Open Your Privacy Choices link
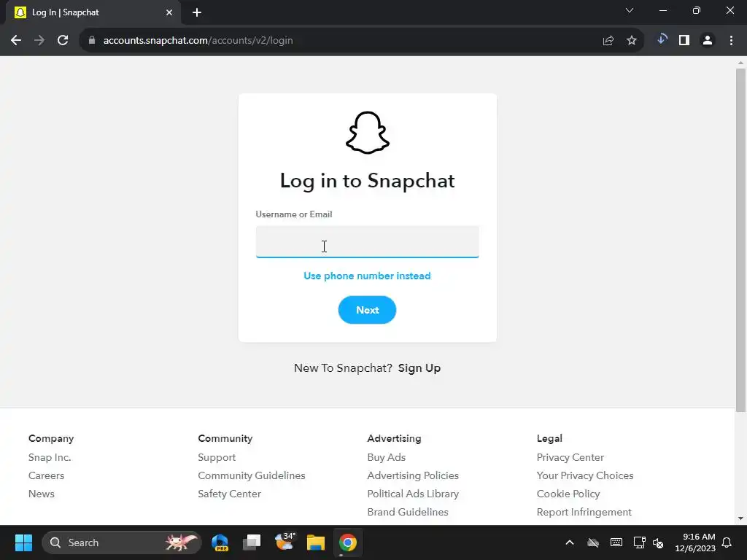 coord(585,475)
